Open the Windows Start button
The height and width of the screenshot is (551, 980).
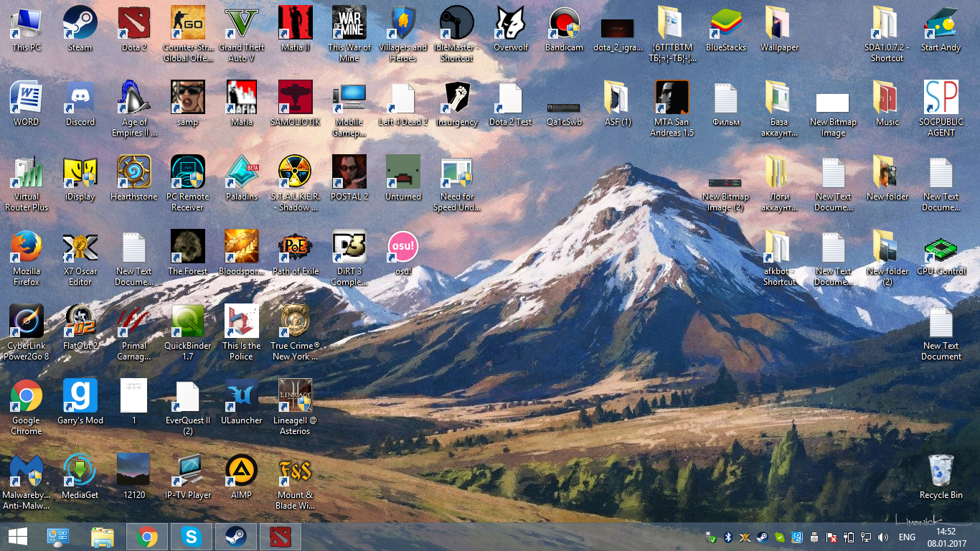click(x=17, y=537)
